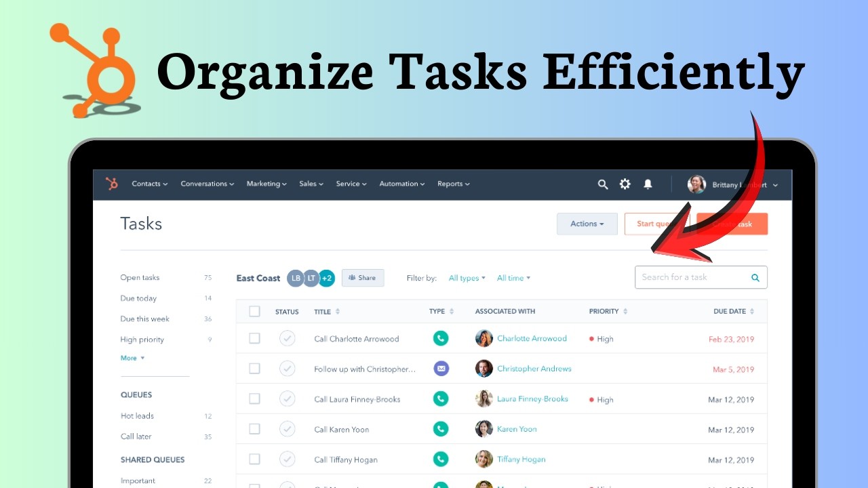Sort by Title column arrows
Image resolution: width=868 pixels, height=488 pixels.
point(338,311)
